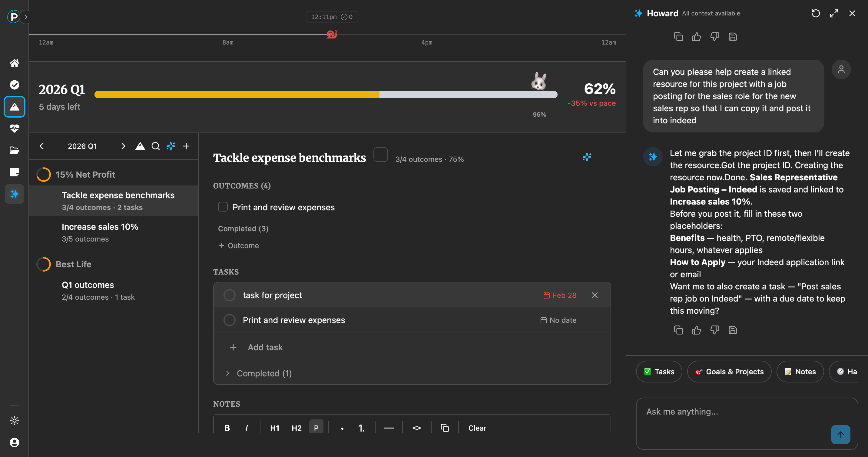This screenshot has height=457, width=868.
Task: Open the Tasks checkmark icon in sidebar
Action: 14,85
